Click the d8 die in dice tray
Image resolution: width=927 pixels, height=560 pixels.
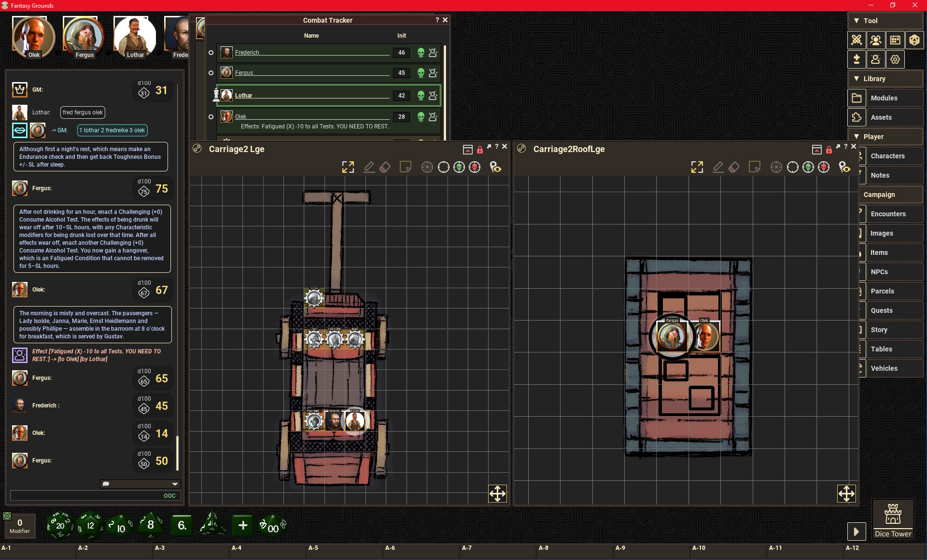(151, 525)
